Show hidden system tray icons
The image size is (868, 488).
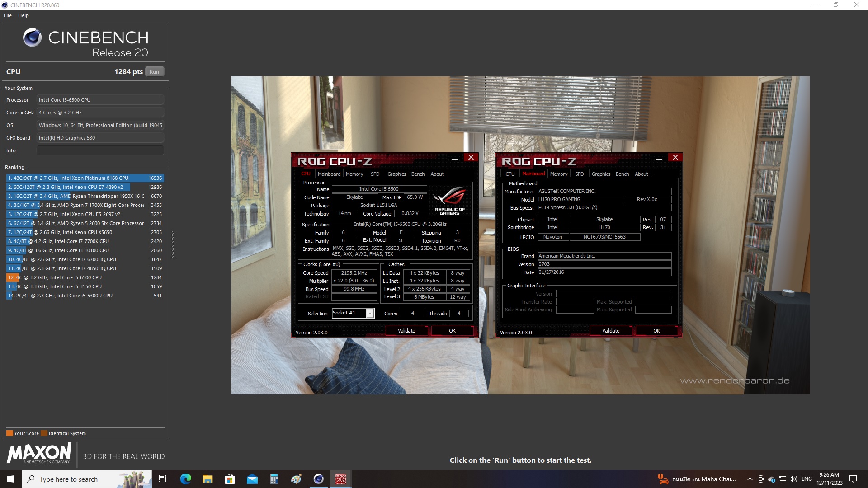(x=750, y=479)
